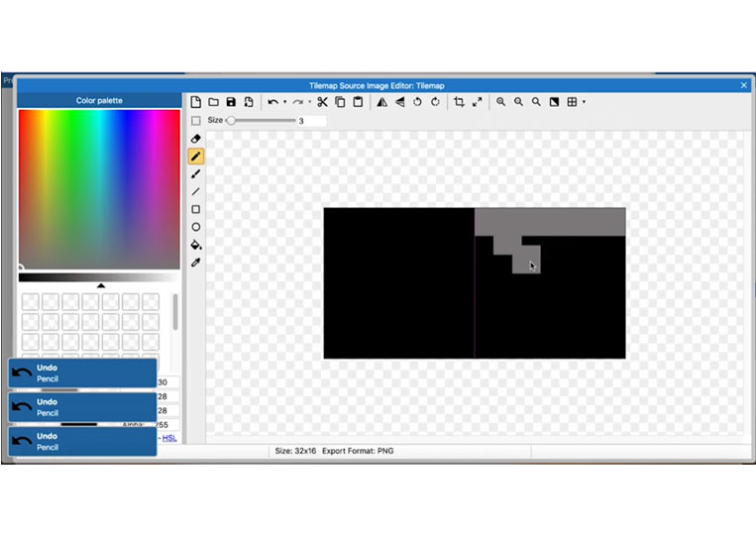
Task: Select the Fill bucket tool
Action: tap(196, 245)
